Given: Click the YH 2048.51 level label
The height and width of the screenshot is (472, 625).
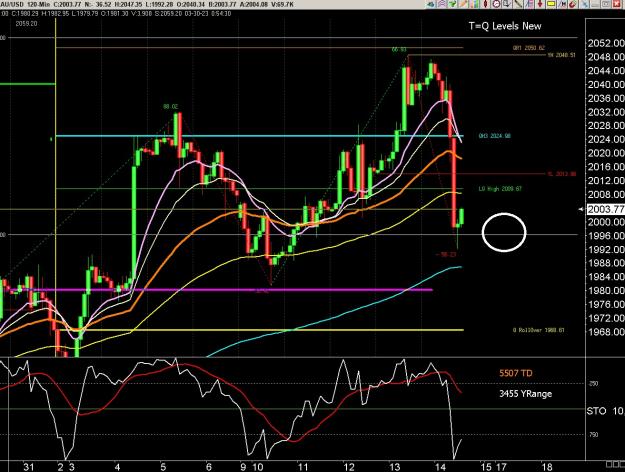Looking at the screenshot, I should point(561,55).
